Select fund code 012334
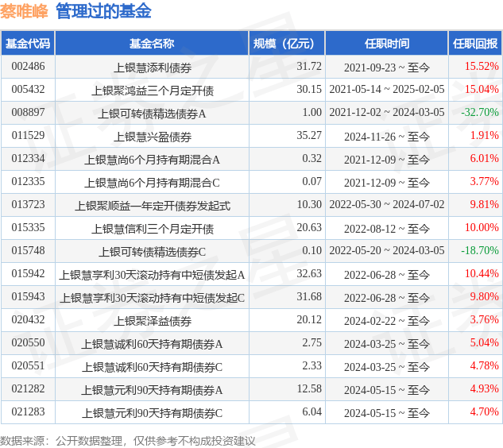 (x=28, y=159)
